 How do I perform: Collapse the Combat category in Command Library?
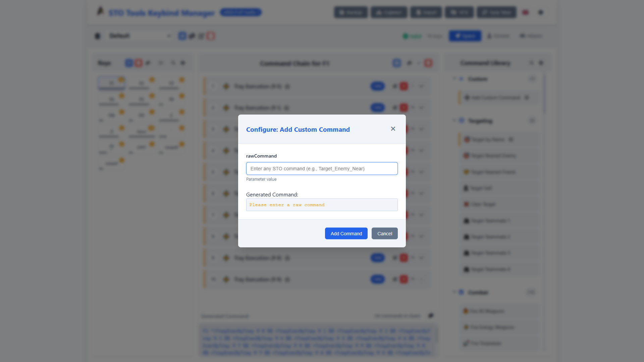454,292
